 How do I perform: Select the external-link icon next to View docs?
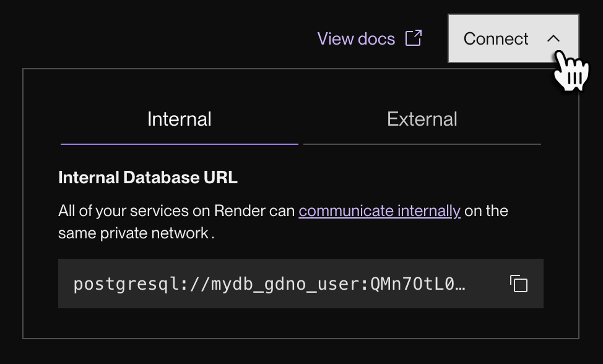click(x=415, y=38)
